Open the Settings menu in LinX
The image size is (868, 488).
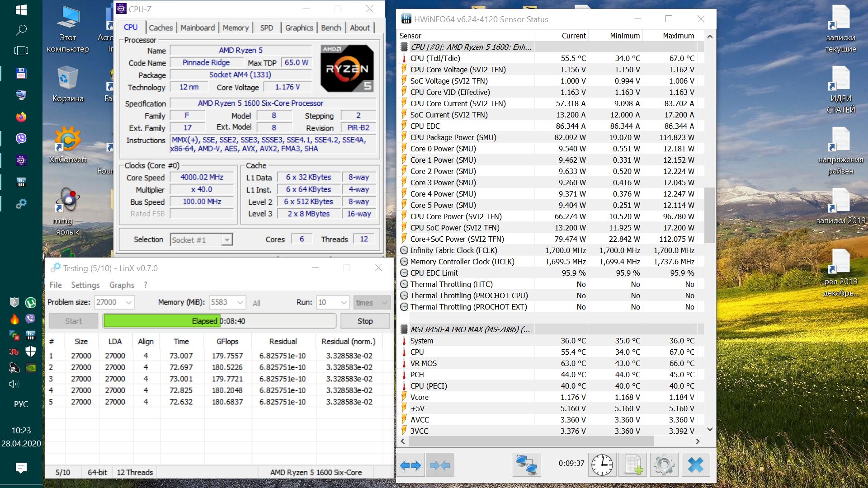[85, 285]
